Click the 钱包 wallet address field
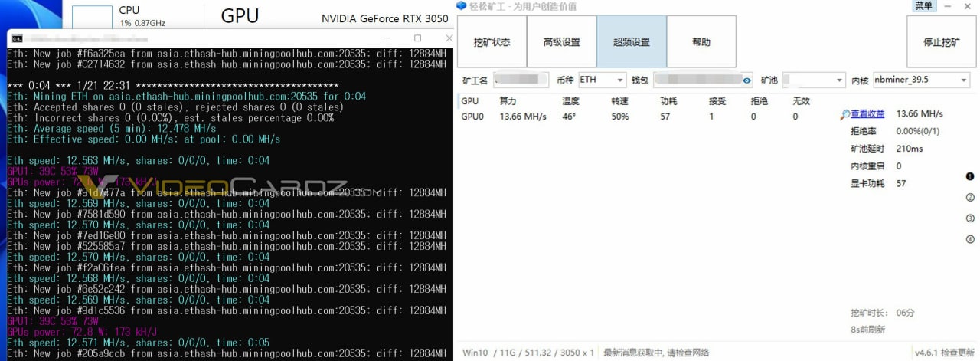This screenshot has height=361, width=980. 703,80
